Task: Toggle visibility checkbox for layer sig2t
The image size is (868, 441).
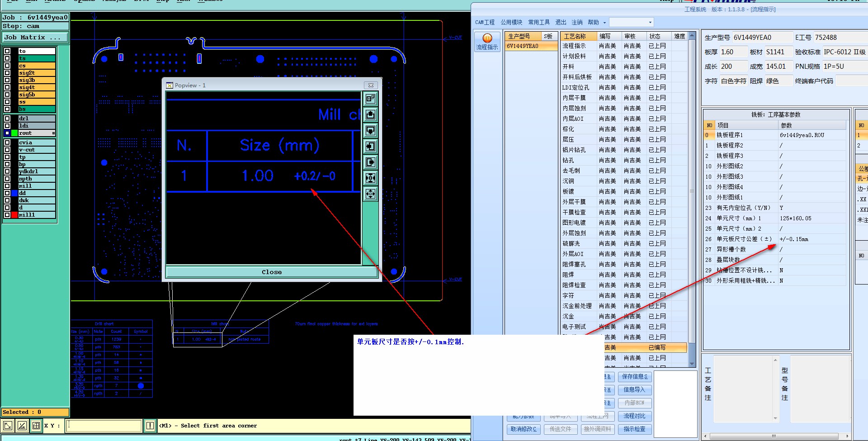Action: [x=7, y=73]
